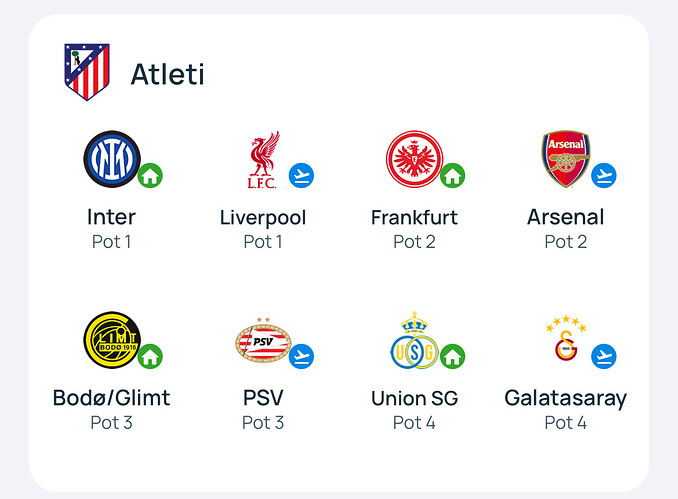Click the Arsenal cannon crest

click(566, 159)
